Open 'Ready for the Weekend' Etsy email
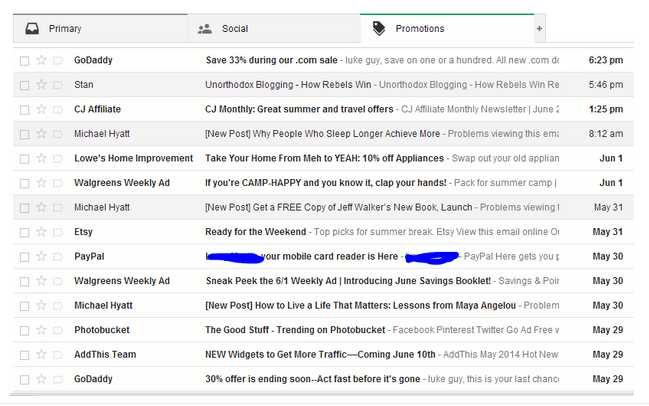The height and width of the screenshot is (406, 649). tap(256, 231)
